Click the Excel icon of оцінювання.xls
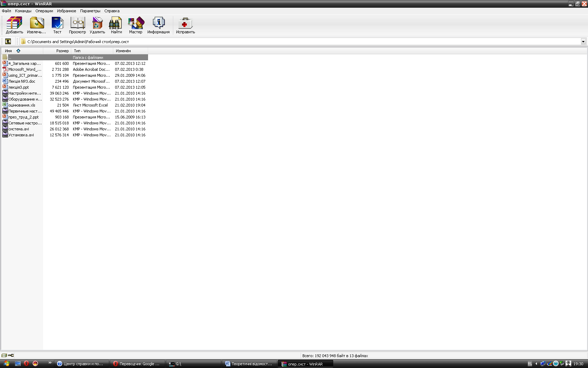588x368 pixels. point(5,105)
